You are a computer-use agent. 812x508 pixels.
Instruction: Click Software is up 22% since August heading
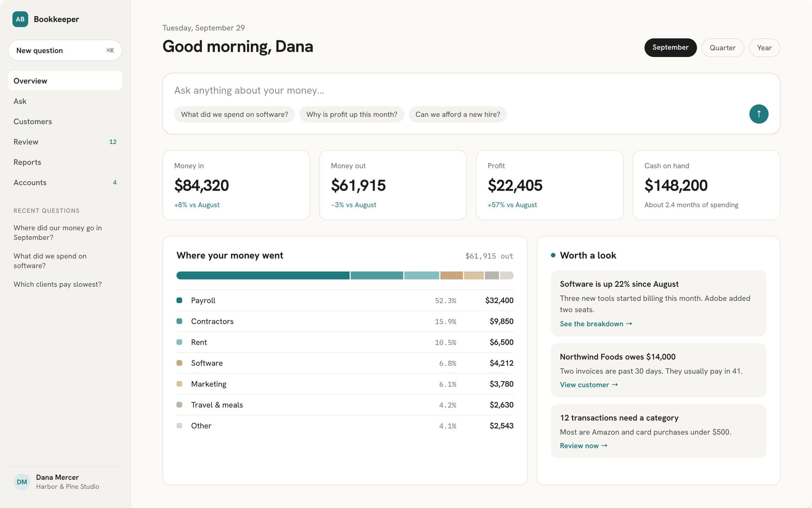point(619,284)
